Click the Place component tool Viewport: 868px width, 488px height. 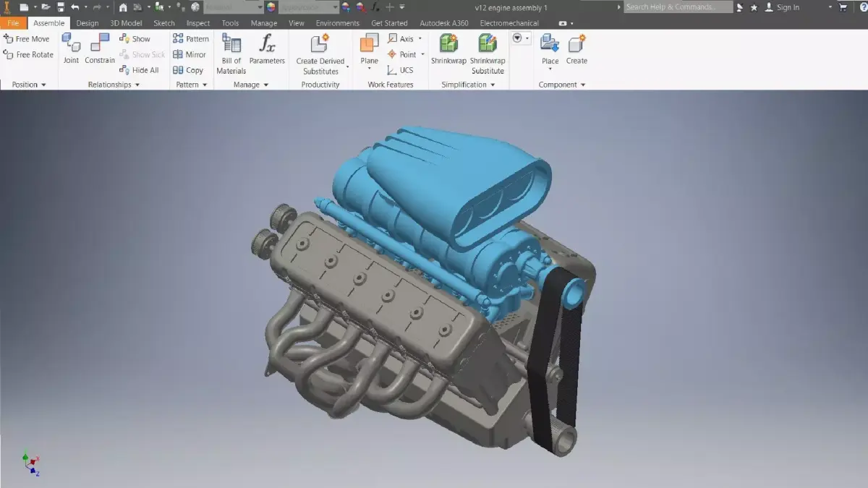(x=550, y=49)
